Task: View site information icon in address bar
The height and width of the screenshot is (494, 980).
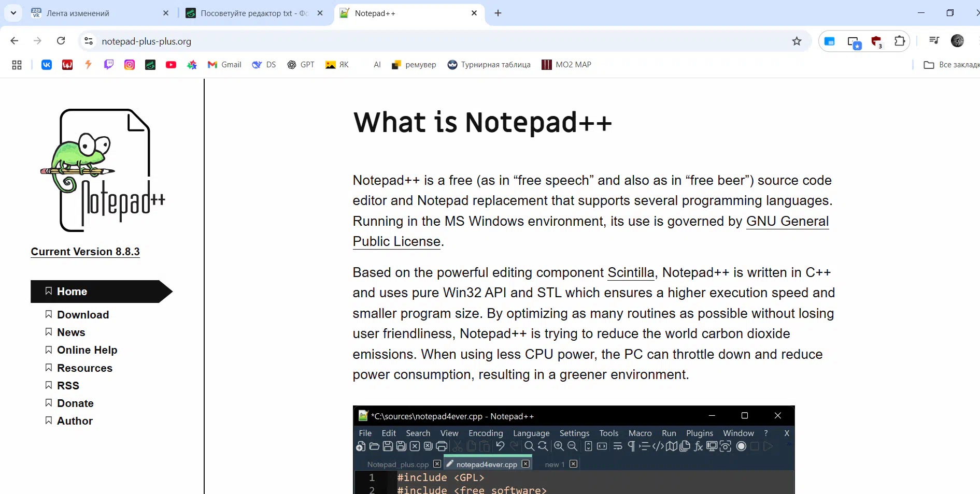Action: pos(89,41)
